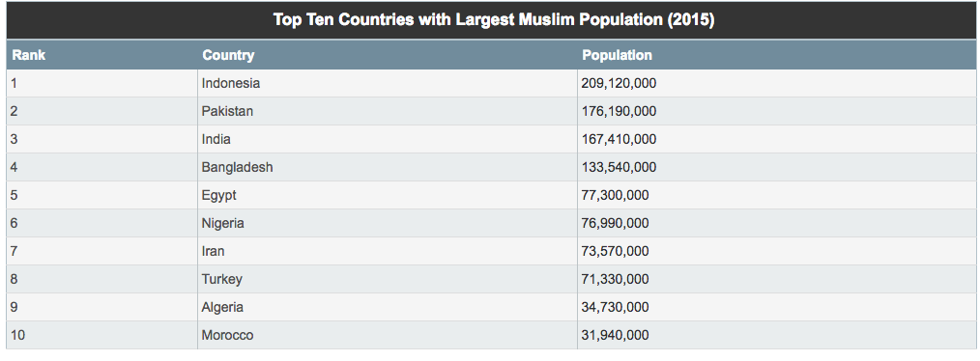Screen dimensions: 980x361
Task: Click the population figure 77,300,000
Action: point(615,196)
